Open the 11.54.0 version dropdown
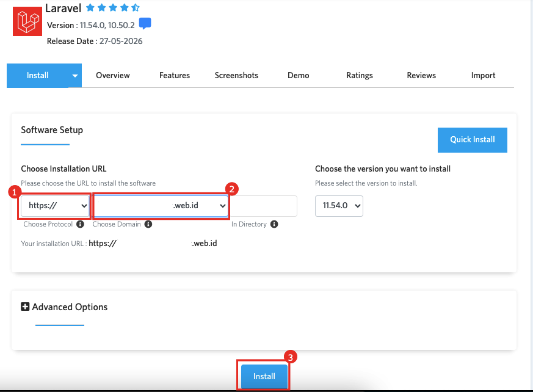Screen dimensions: 533x392 point(339,206)
